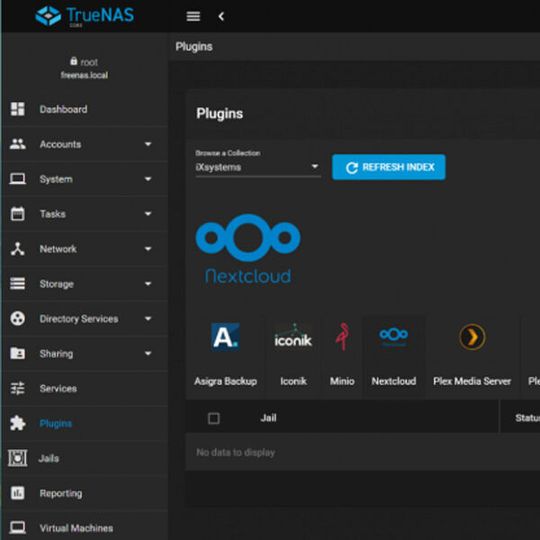Click the Jails icon

coord(18,458)
